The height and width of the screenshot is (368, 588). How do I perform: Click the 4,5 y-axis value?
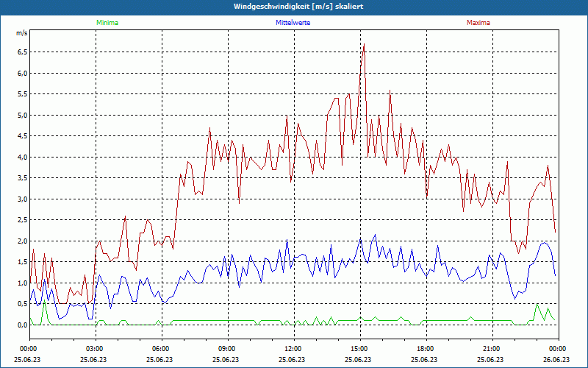[22, 136]
